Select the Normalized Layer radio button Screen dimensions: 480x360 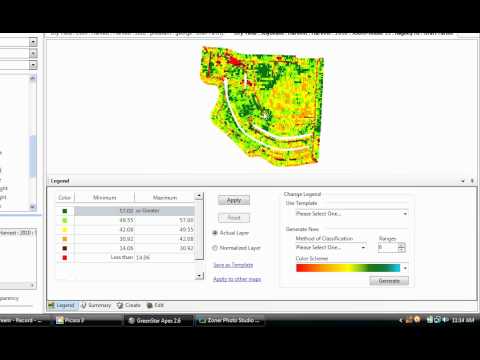pyautogui.click(x=215, y=248)
